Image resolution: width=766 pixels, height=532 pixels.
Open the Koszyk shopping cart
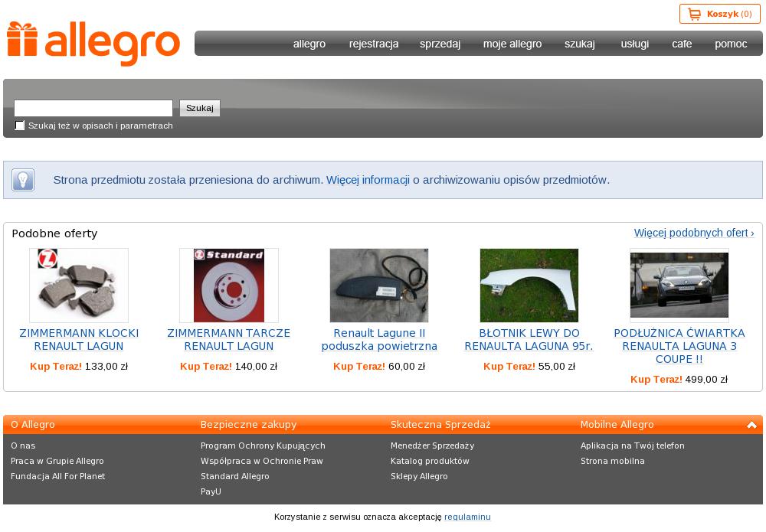click(719, 14)
